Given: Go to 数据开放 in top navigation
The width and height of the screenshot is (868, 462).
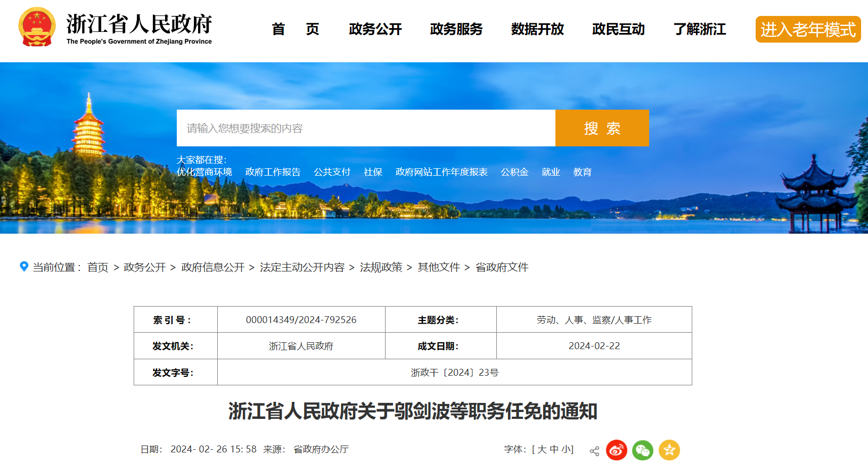Looking at the screenshot, I should pyautogui.click(x=537, y=29).
